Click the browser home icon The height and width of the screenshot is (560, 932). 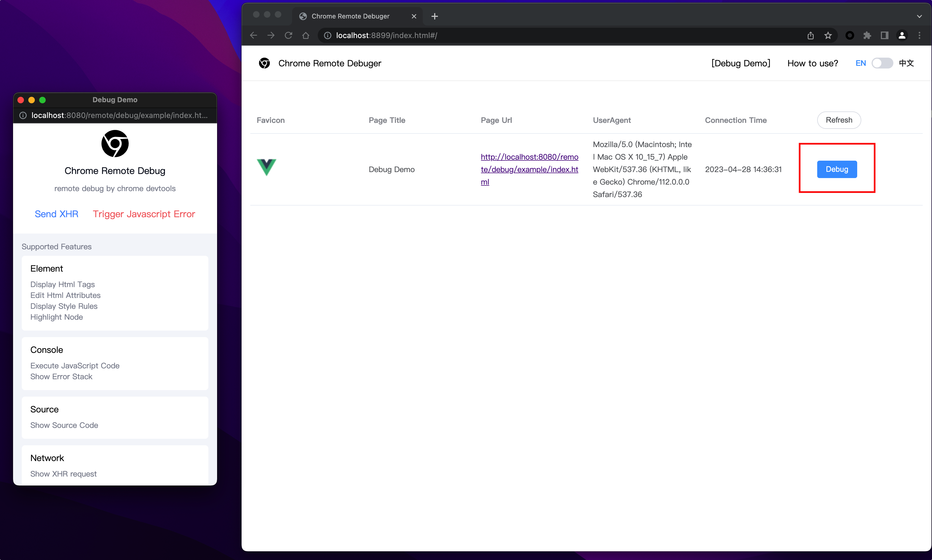point(305,35)
